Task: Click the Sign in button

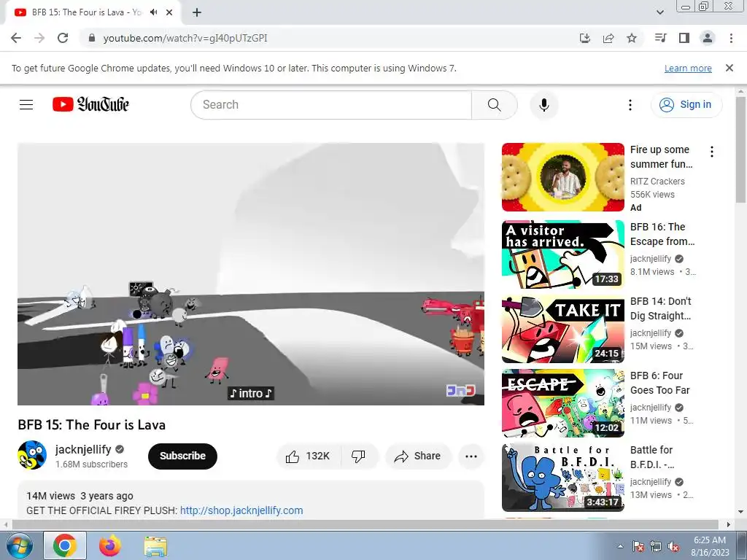Action: click(686, 105)
